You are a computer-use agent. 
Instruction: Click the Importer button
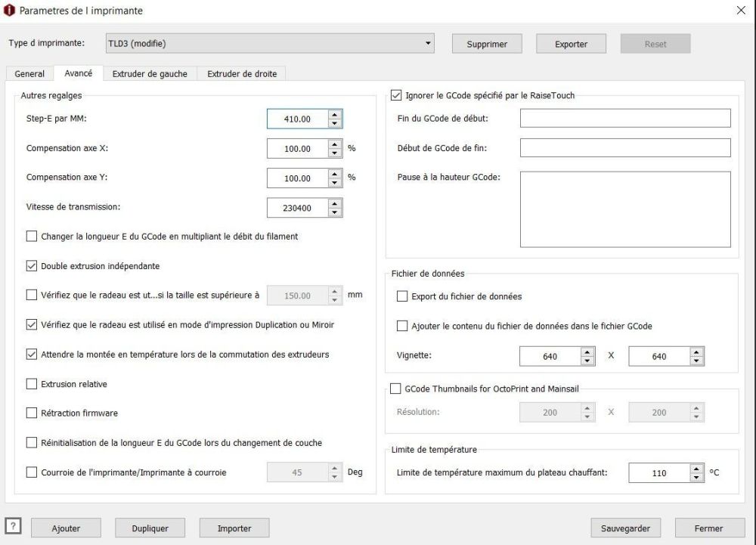pyautogui.click(x=234, y=528)
